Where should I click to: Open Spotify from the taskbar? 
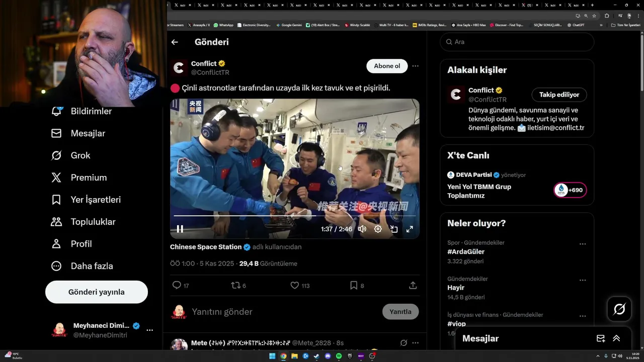(339, 356)
